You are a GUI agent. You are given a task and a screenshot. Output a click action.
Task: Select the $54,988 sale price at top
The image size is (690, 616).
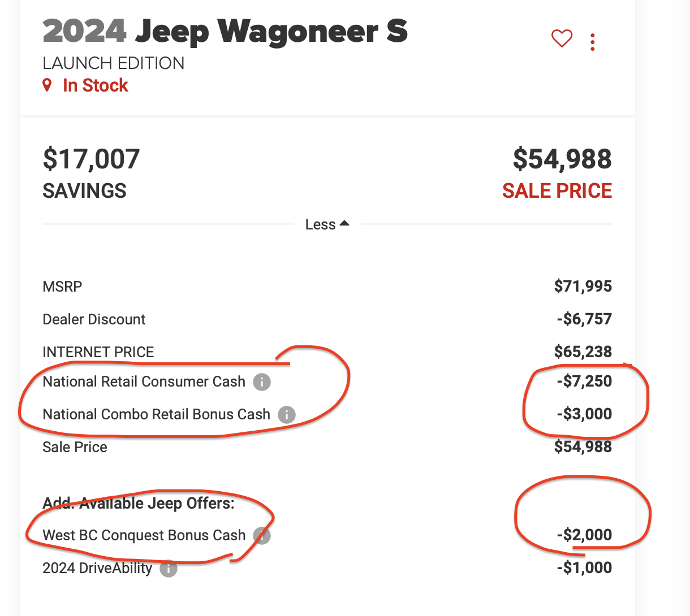click(x=562, y=159)
